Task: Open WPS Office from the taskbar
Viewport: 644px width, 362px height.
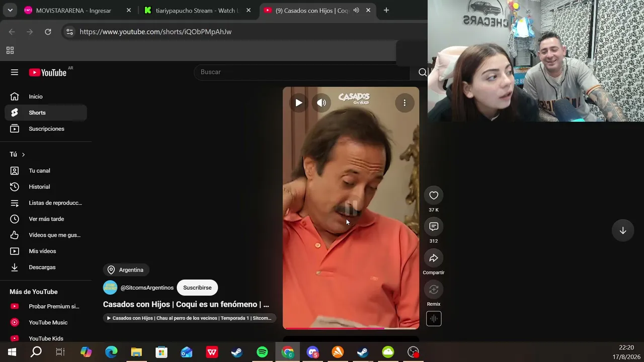Action: (x=212, y=352)
